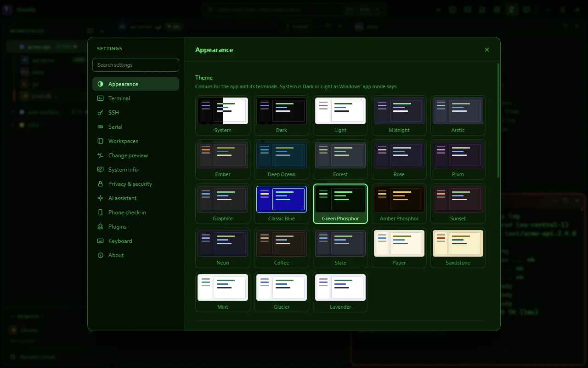View System info via its icon
The image size is (588, 368).
pyautogui.click(x=100, y=170)
